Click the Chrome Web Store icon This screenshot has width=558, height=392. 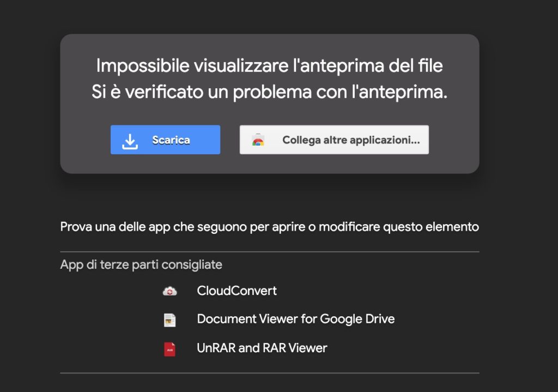coord(258,140)
